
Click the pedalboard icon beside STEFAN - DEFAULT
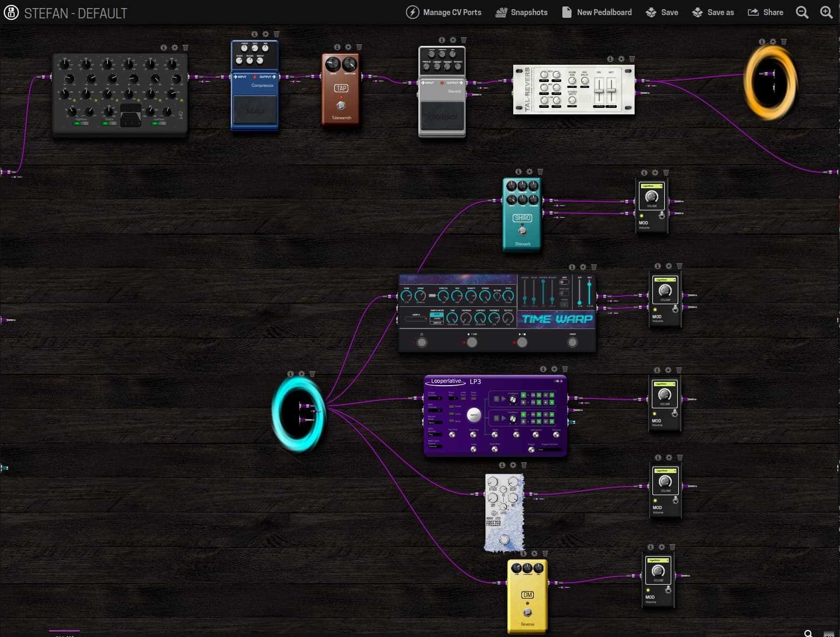point(11,12)
